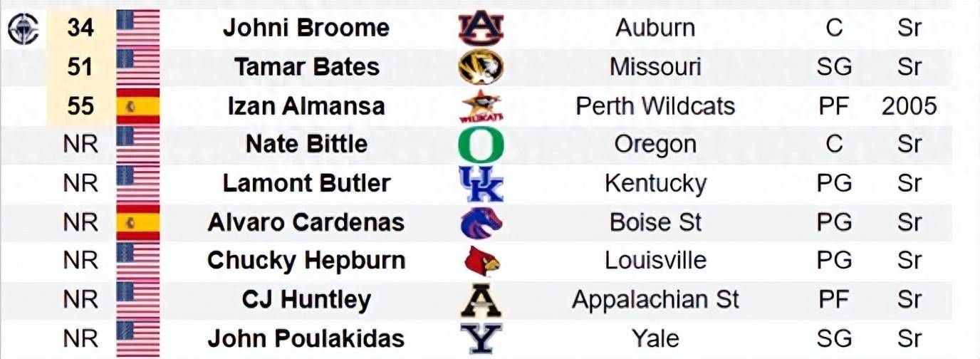The height and width of the screenshot is (359, 980).
Task: Open Chucky Hepburn player page
Action: click(306, 261)
